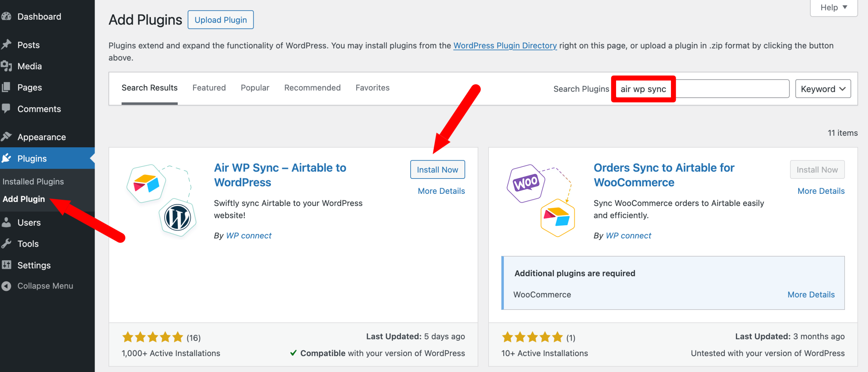
Task: View More Details below Orders Sync Install button
Action: (x=821, y=191)
